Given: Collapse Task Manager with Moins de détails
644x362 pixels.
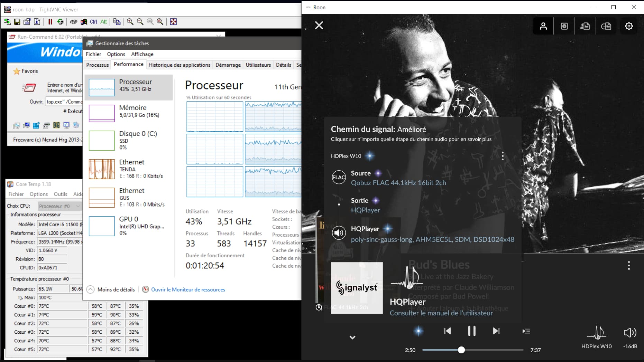Looking at the screenshot, I should point(111,289).
